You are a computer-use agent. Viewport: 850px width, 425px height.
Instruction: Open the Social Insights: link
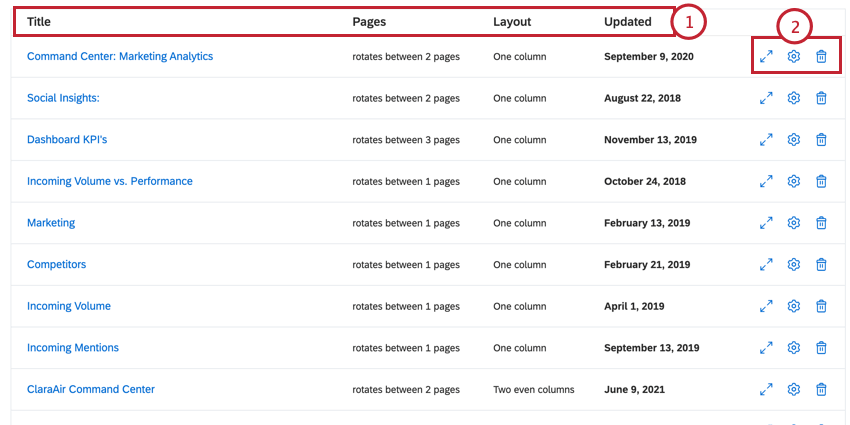click(x=63, y=98)
